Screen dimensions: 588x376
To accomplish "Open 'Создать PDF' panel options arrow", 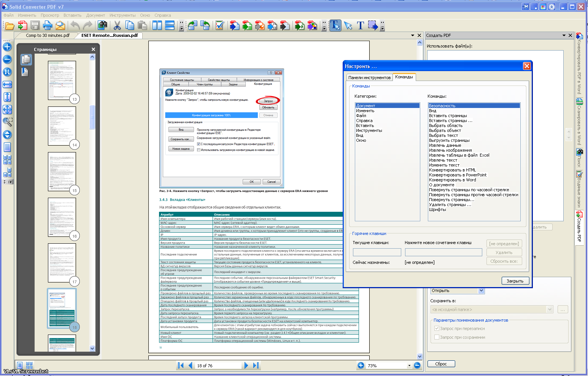I will tap(564, 35).
